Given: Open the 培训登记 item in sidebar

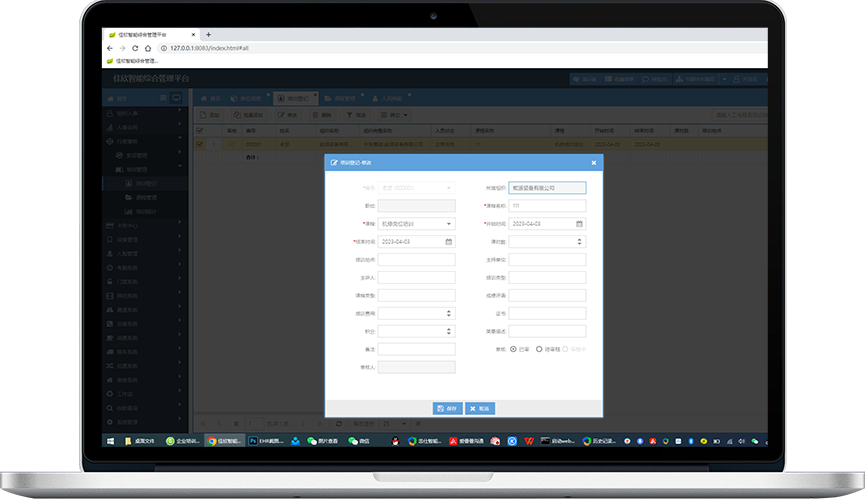Looking at the screenshot, I should pyautogui.click(x=146, y=184).
